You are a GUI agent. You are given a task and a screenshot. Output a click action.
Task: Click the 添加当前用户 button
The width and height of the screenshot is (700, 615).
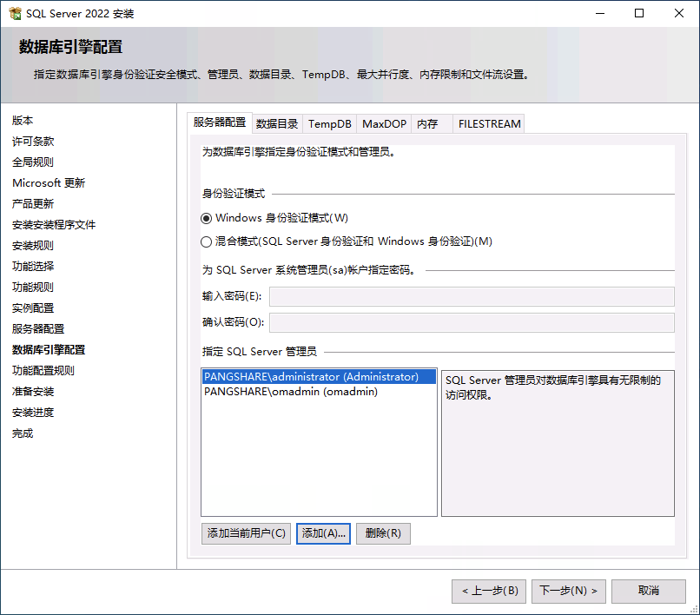click(246, 533)
